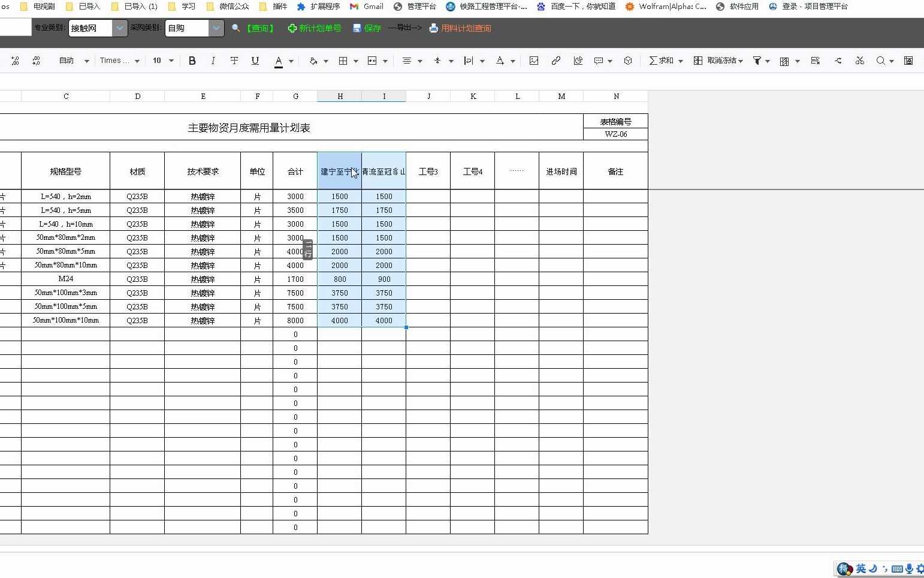Apply the fill color paint bucket

[313, 61]
